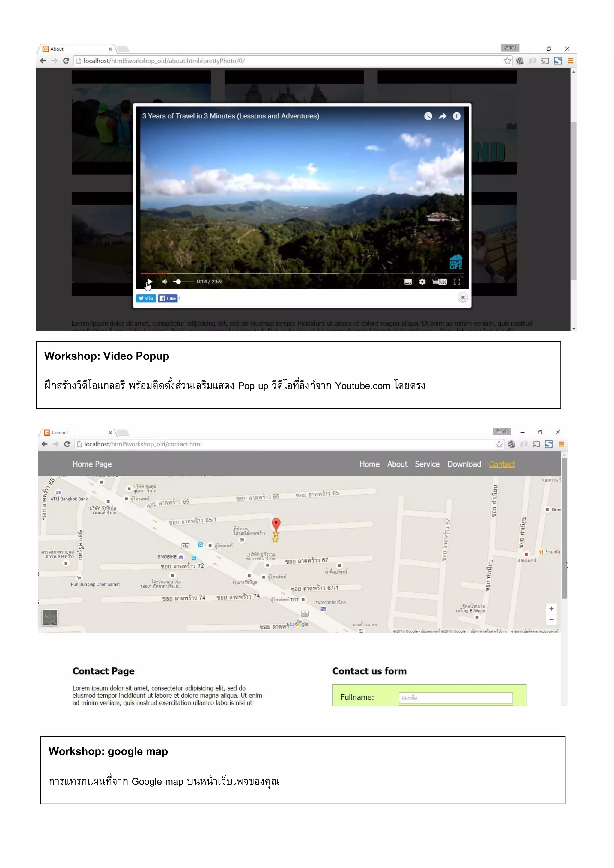Click the highlighted Contact nav link
614x868 pixels.
coord(502,464)
